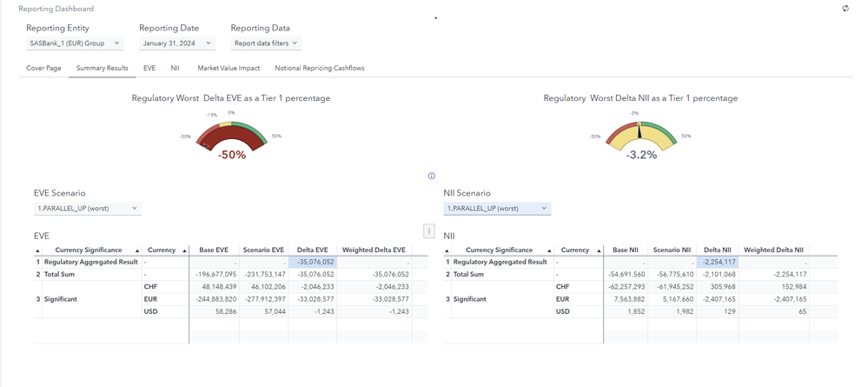Image resolution: width=868 pixels, height=387 pixels.
Task: Select highlighted Delta NII cell -2,254,117 in row 1
Action: click(x=718, y=263)
